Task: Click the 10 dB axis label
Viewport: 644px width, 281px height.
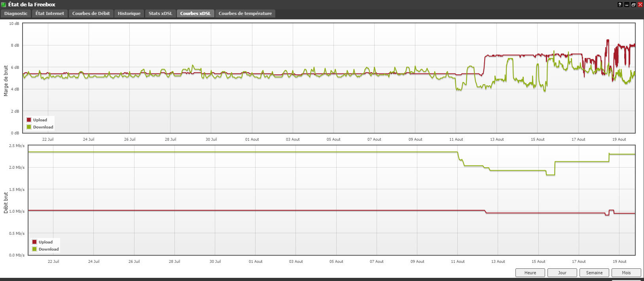Action: (x=14, y=23)
